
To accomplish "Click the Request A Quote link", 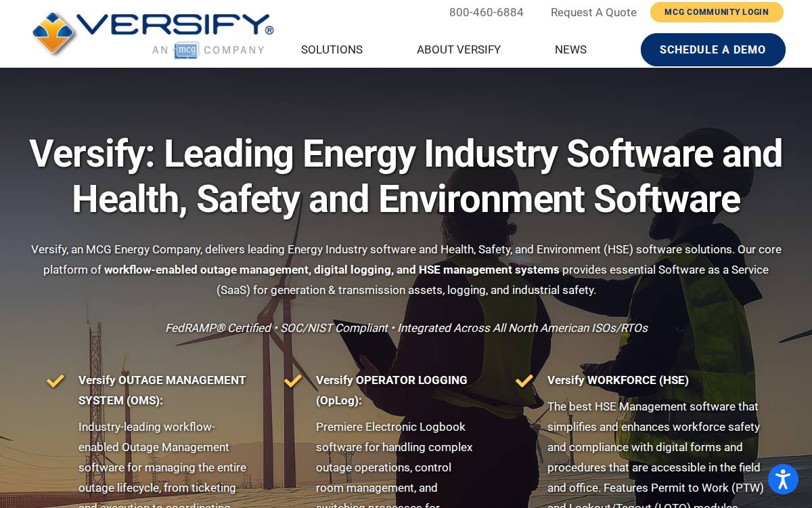I will 593,12.
